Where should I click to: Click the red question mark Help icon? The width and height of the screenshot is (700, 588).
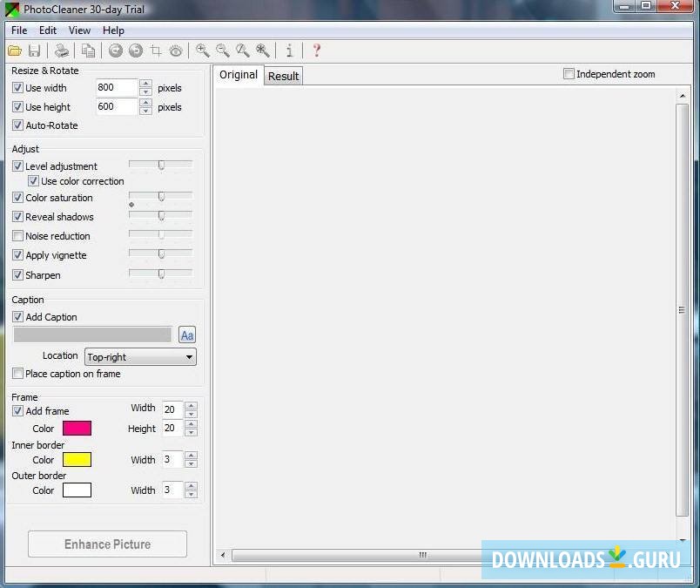(x=317, y=51)
